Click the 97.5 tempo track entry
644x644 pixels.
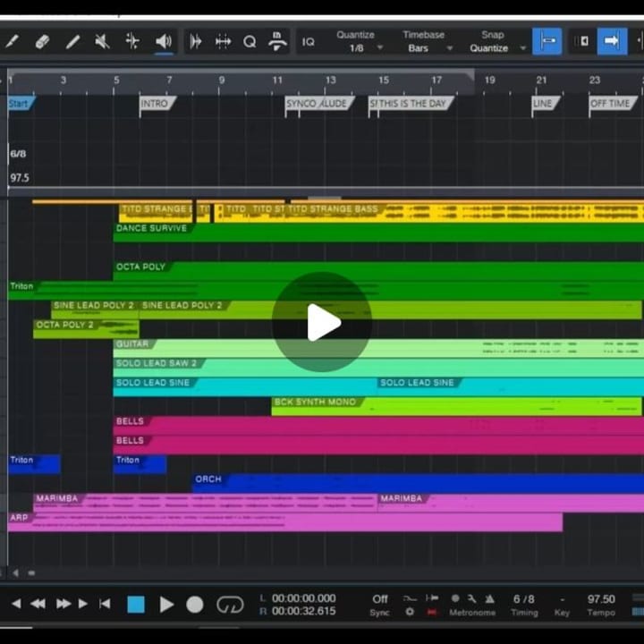[20, 178]
